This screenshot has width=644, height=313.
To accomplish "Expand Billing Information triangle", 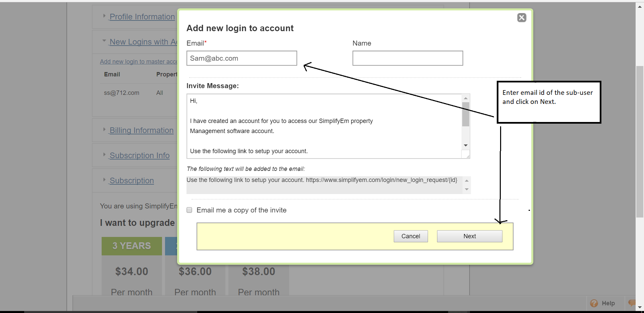I will (104, 129).
